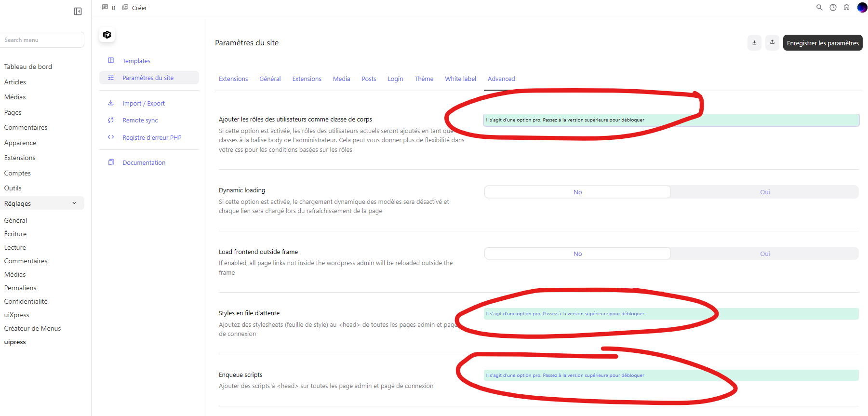The image size is (868, 416).
Task: Set Dynamic loading to Oui
Action: [x=764, y=192]
